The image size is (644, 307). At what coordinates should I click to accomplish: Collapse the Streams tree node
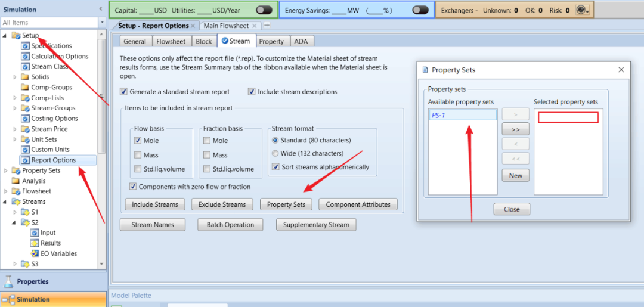tap(5, 201)
